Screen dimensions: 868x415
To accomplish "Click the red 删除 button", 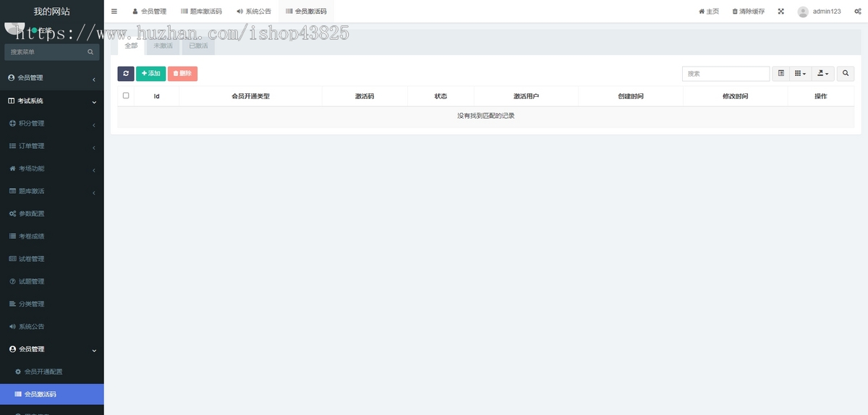I will tap(182, 74).
